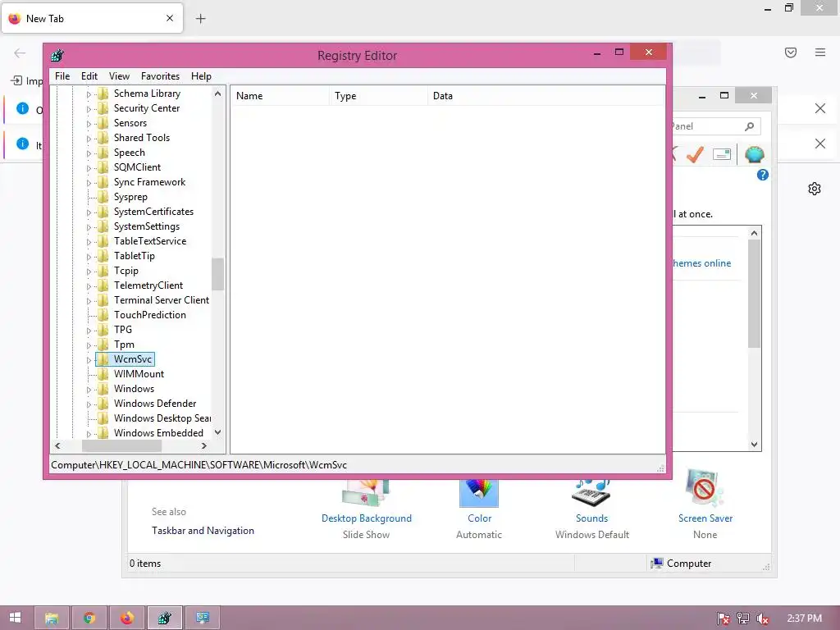
Task: Expand the Tcpip key
Action: (x=89, y=272)
